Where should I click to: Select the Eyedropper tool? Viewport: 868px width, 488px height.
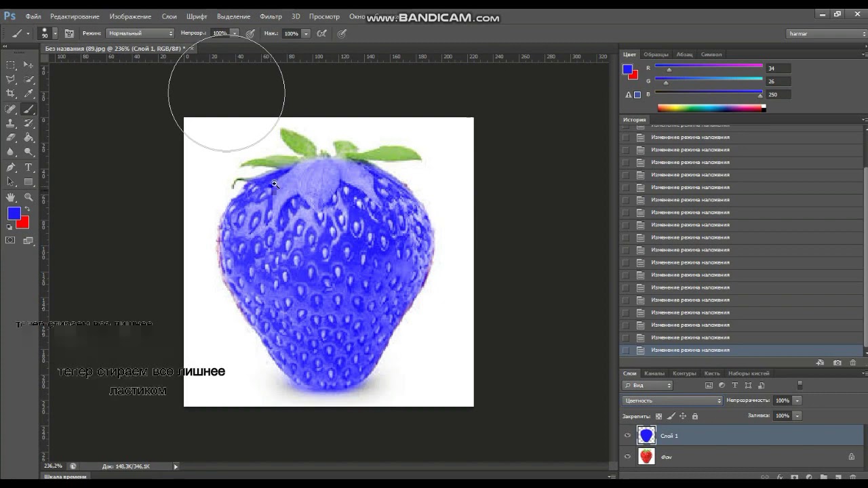point(28,94)
